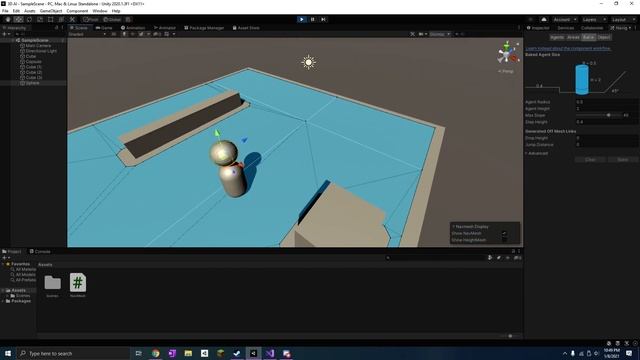Open the custom editor tools icon
The image size is (640, 360).
72,19
